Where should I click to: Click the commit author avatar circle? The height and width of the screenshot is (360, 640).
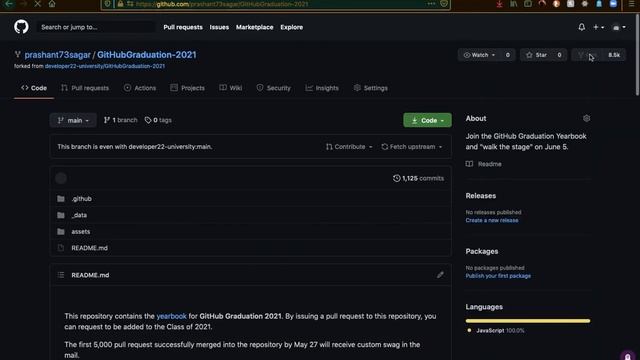(61, 178)
